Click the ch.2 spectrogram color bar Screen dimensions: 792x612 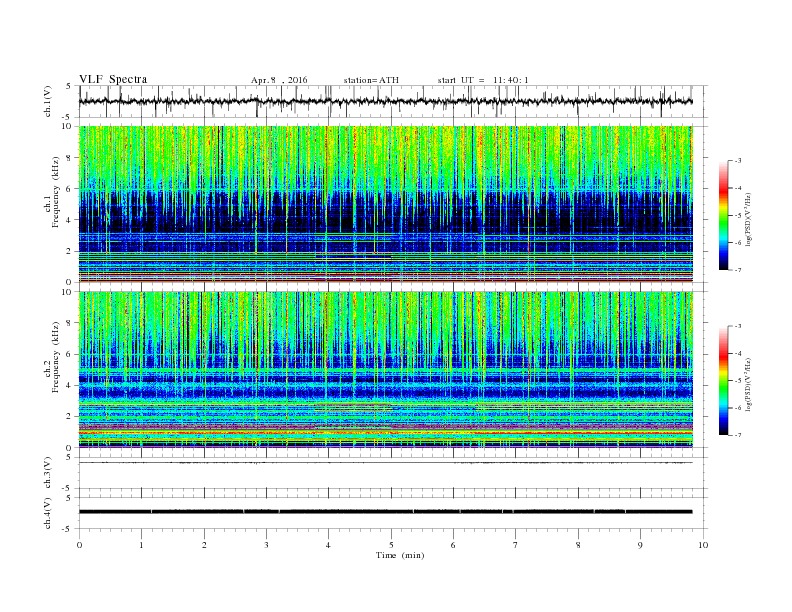pyautogui.click(x=723, y=380)
